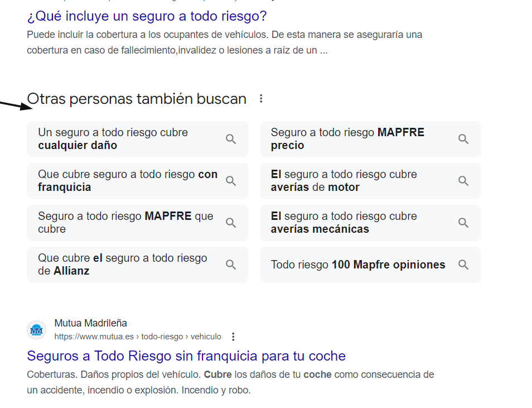
Task: Click the 'Otras personas también buscan' heading
Action: click(137, 99)
